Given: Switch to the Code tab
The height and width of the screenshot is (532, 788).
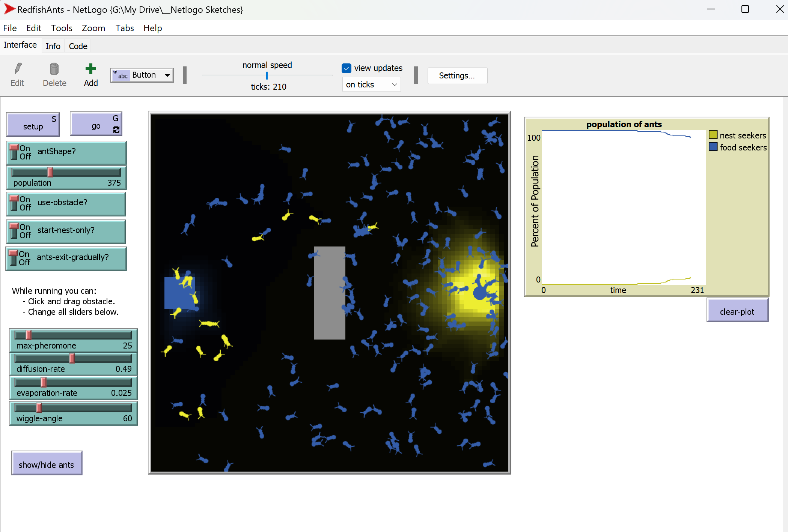Looking at the screenshot, I should pos(78,46).
